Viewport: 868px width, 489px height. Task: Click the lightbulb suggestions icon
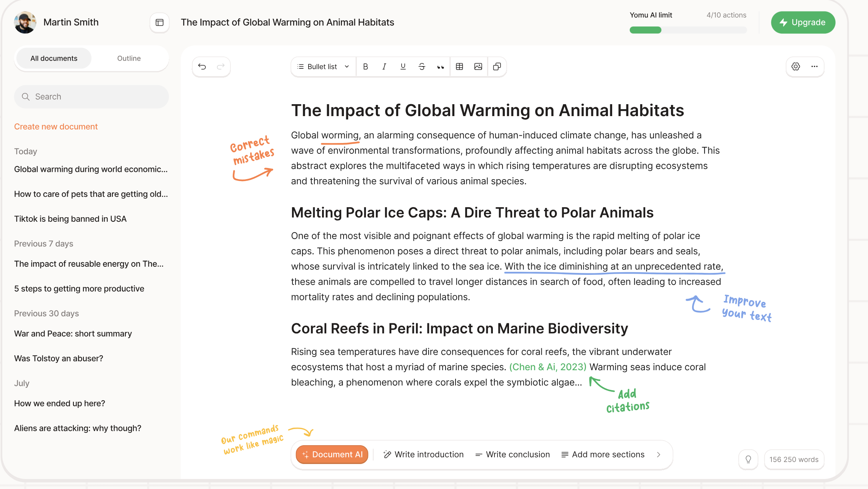(748, 459)
